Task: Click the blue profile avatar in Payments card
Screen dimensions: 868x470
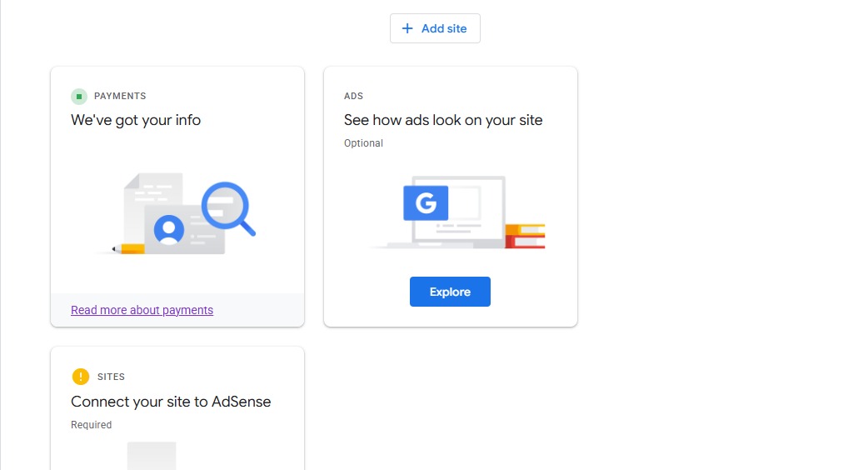Action: point(169,229)
